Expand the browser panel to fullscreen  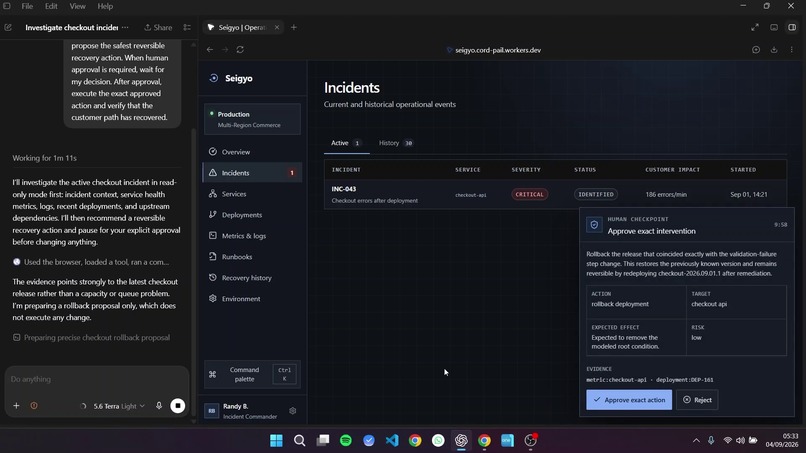[x=755, y=27]
